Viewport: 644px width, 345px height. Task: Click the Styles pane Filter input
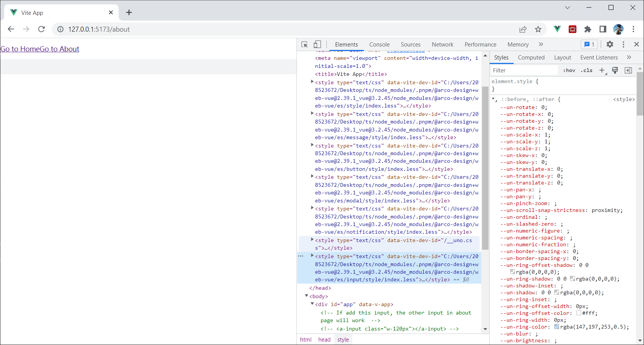(524, 70)
